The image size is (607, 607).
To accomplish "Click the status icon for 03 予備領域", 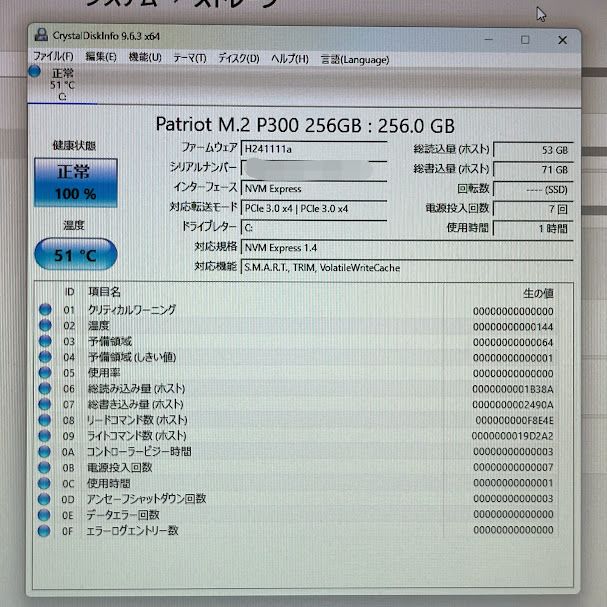I will (x=45, y=341).
